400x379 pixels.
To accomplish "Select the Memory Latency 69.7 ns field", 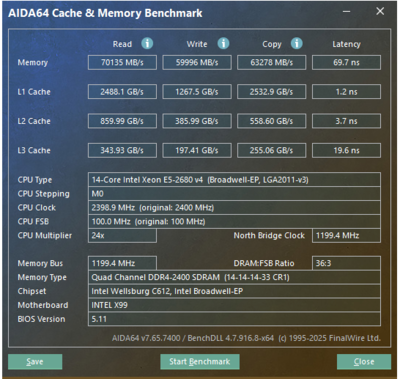I will pos(346,62).
